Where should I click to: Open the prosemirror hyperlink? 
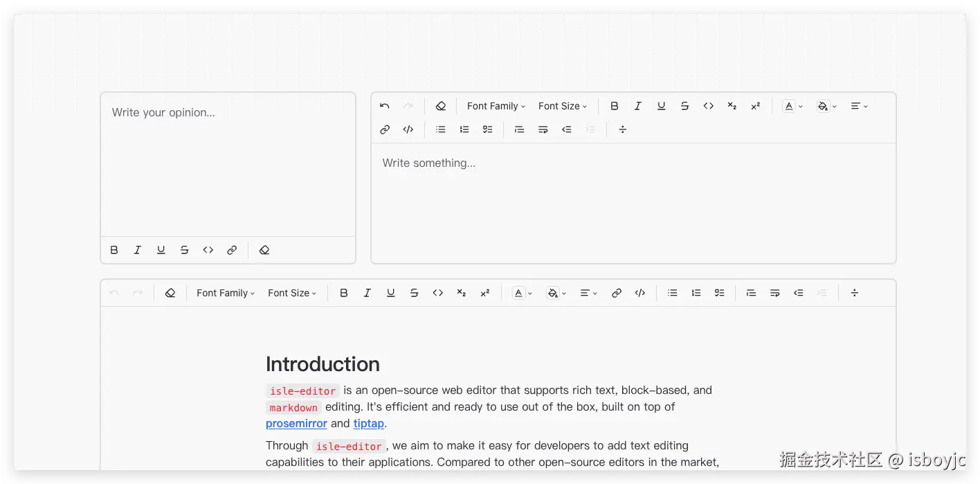(x=296, y=423)
